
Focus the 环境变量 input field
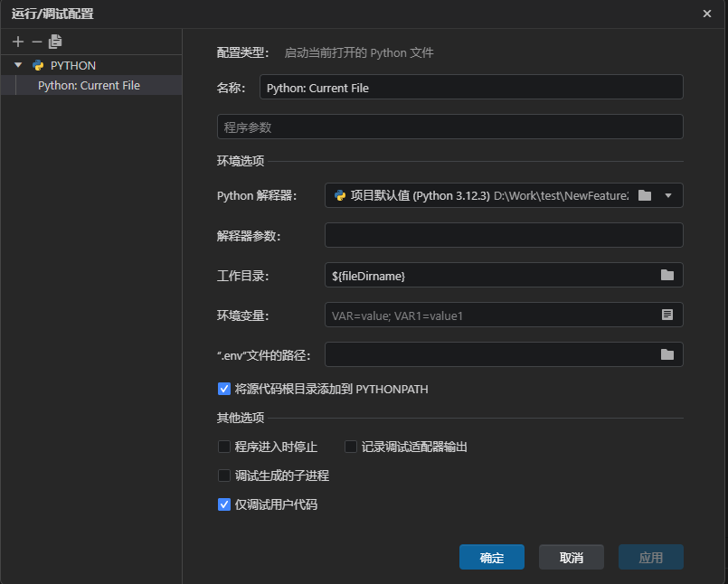504,315
